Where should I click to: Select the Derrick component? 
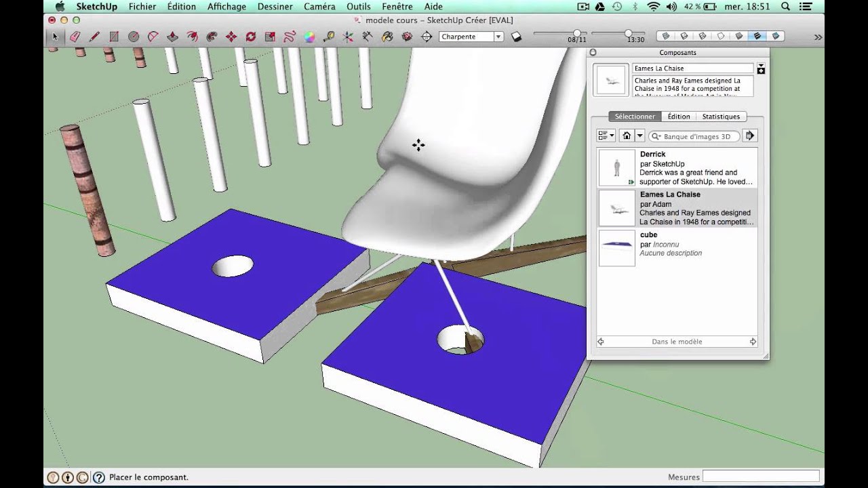click(677, 168)
